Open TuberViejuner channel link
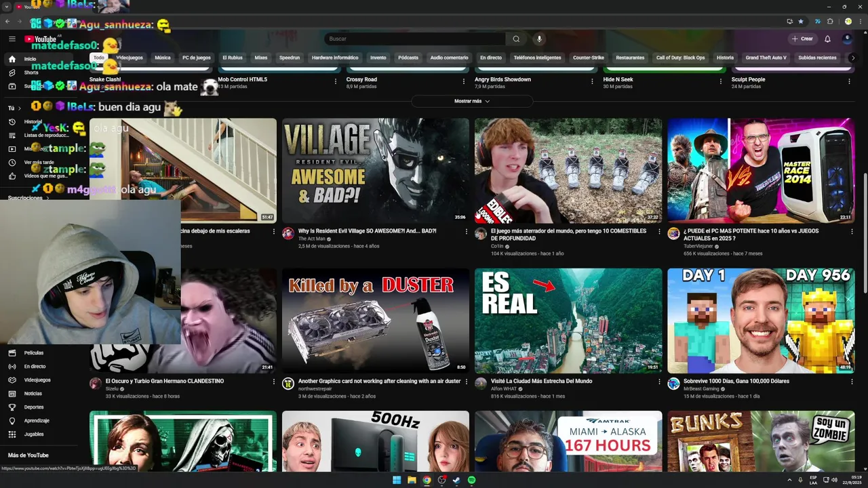 coord(699,246)
